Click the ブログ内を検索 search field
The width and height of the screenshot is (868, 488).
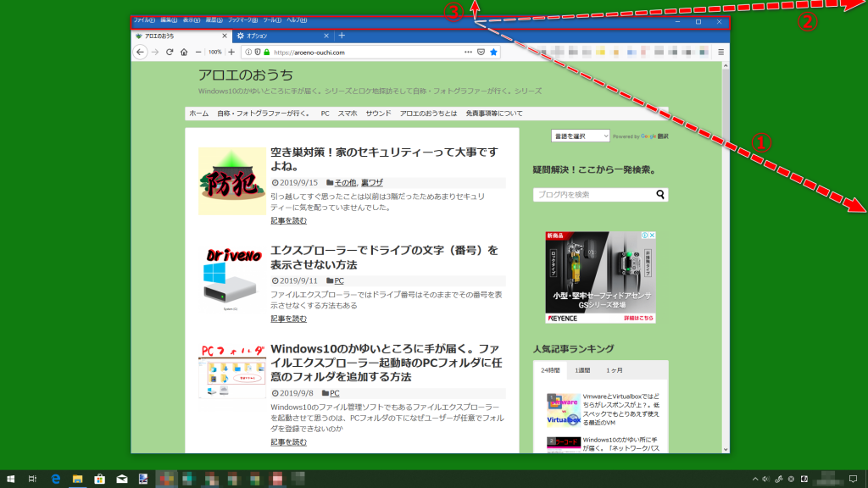[593, 195]
